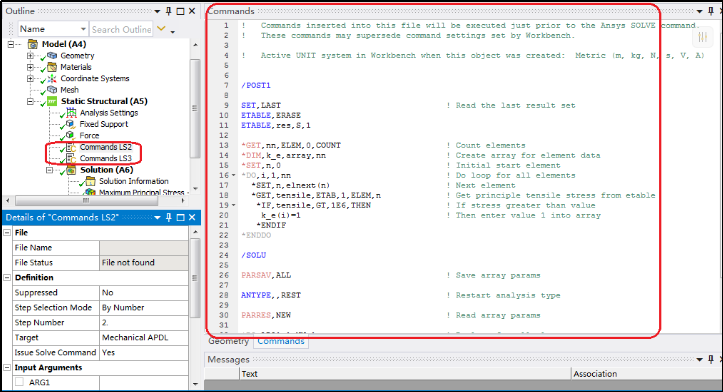Click the Outline horizontal scrollbar
This screenshot has height=392, width=723.
(x=86, y=201)
